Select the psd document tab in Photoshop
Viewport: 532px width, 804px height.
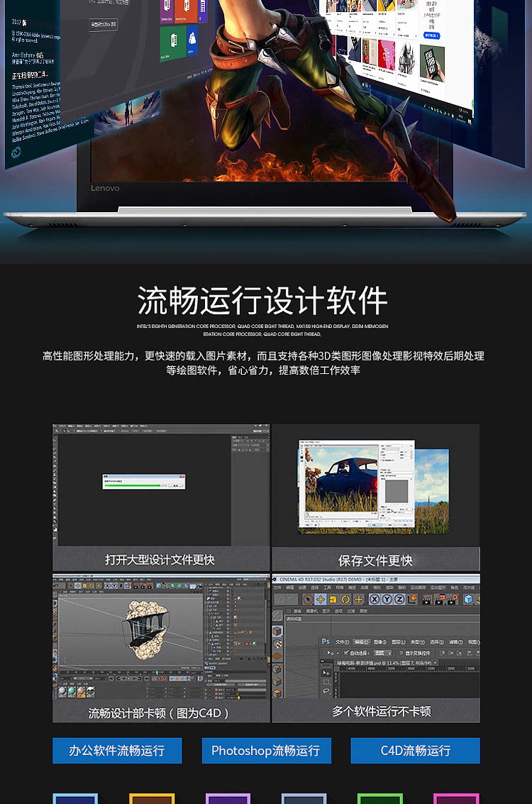tap(385, 663)
